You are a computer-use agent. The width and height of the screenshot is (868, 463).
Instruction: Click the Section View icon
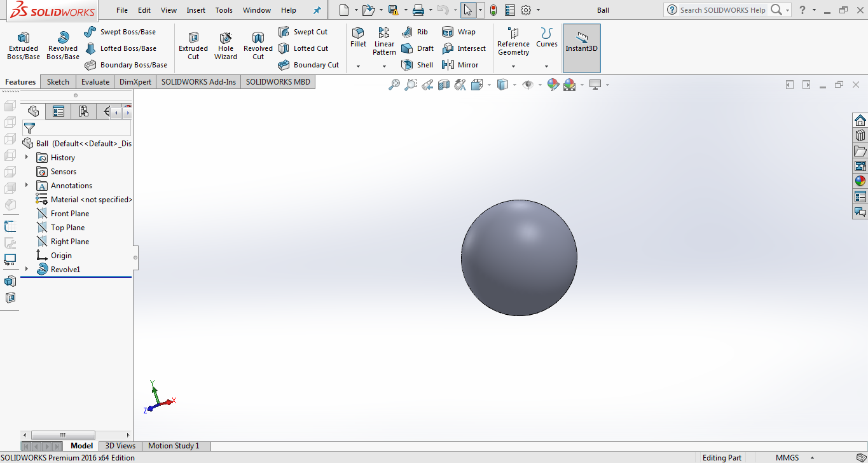[x=444, y=85]
